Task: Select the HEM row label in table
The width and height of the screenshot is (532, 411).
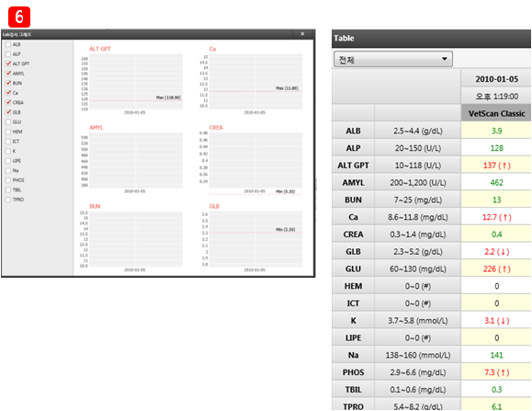Action: point(353,286)
